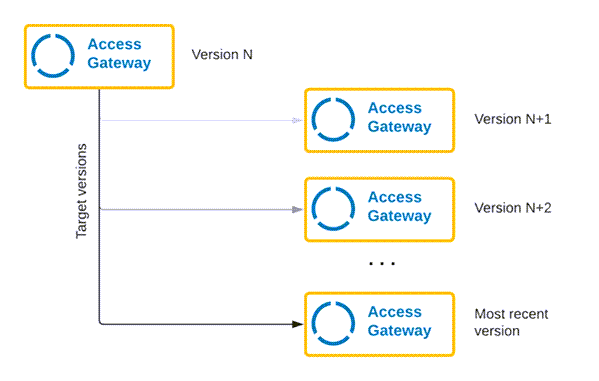Select the Access Gateway text in Version N+1 box
Image resolution: width=599 pixels, height=381 pixels.
pos(400,117)
